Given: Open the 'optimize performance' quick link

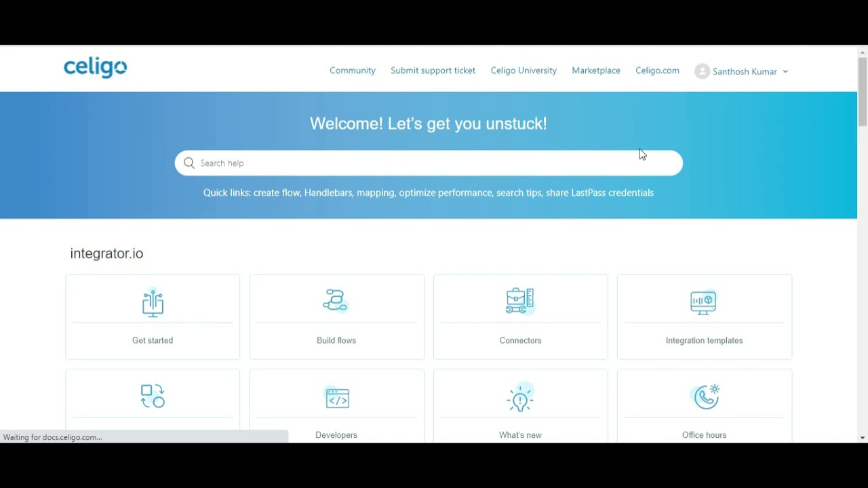Looking at the screenshot, I should tap(446, 193).
